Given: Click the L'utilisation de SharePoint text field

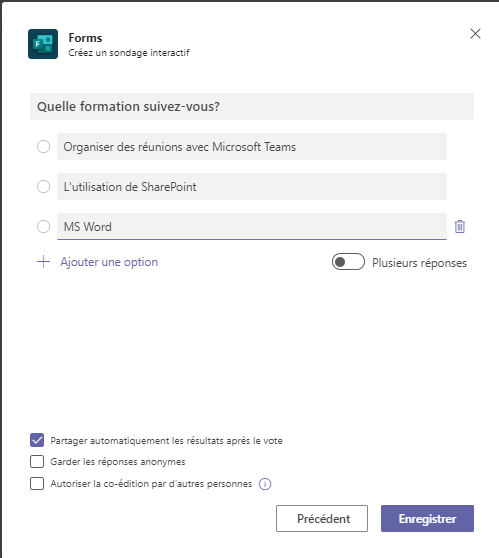Looking at the screenshot, I should pyautogui.click(x=252, y=186).
